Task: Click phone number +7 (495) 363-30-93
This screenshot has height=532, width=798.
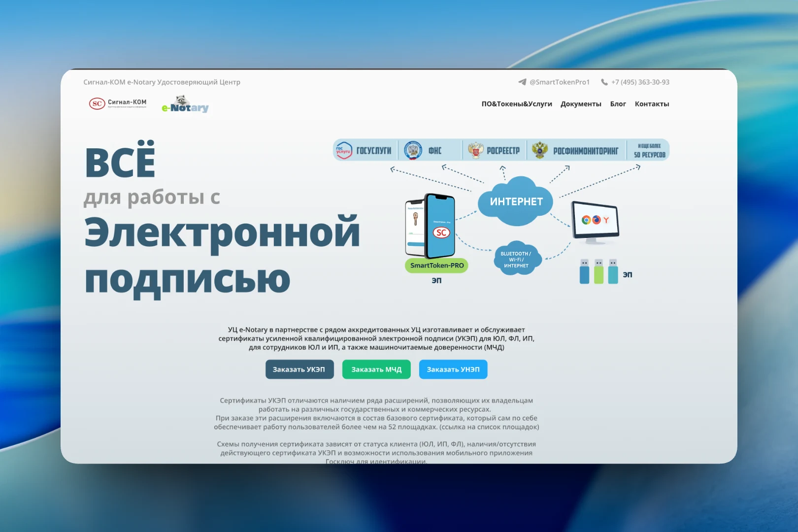Action: [640, 82]
